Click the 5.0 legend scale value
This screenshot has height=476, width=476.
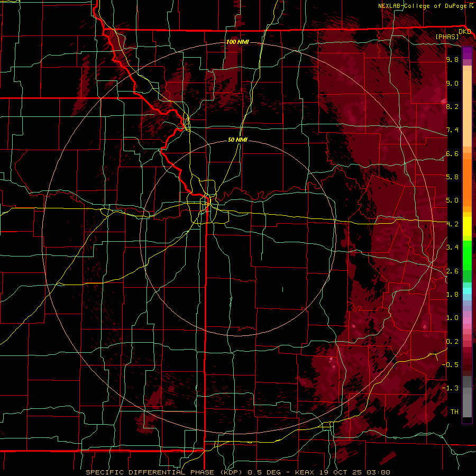(452, 200)
